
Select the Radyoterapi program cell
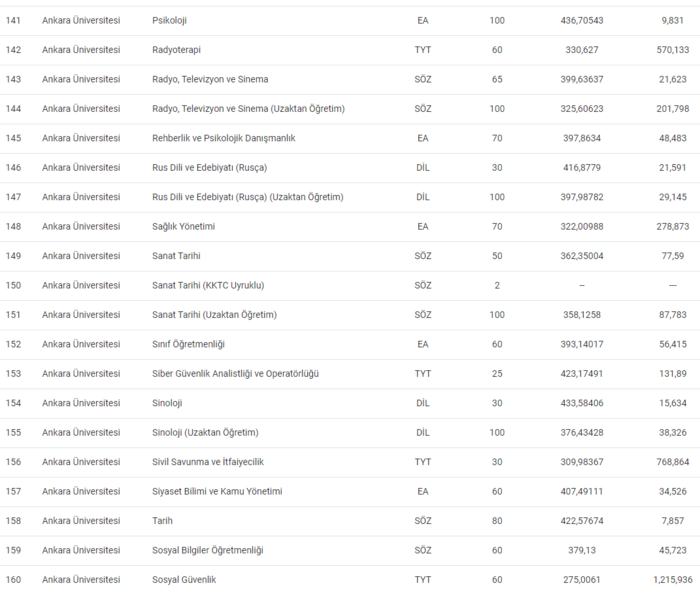tap(175, 50)
